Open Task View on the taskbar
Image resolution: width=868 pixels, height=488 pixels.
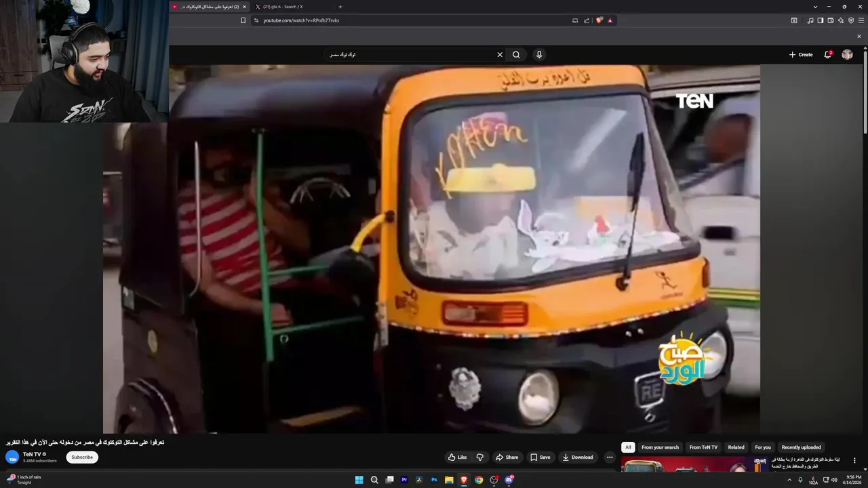point(389,480)
